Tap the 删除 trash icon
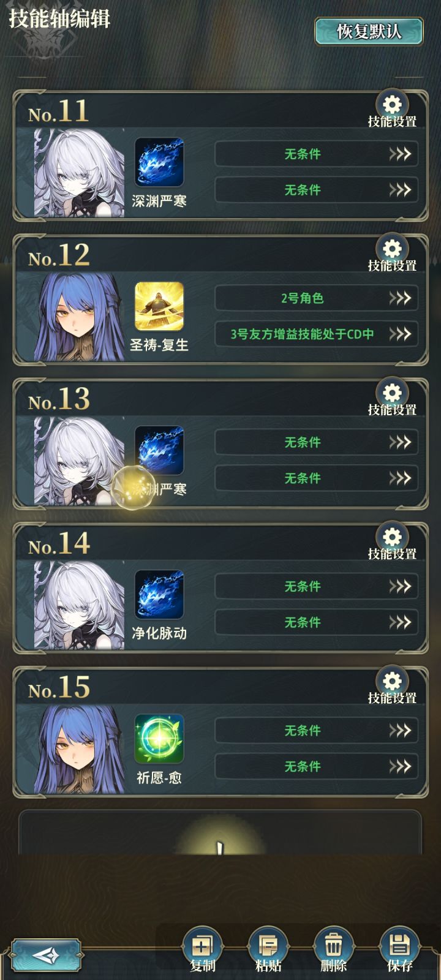Screen dimensions: 441x980 pyautogui.click(x=333, y=946)
